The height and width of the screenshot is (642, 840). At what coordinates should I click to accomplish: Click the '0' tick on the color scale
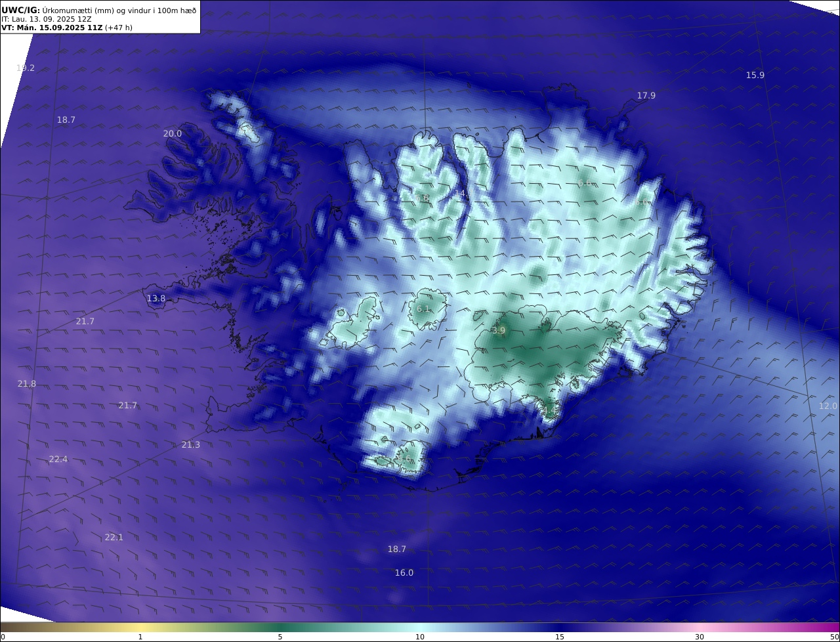click(3, 637)
